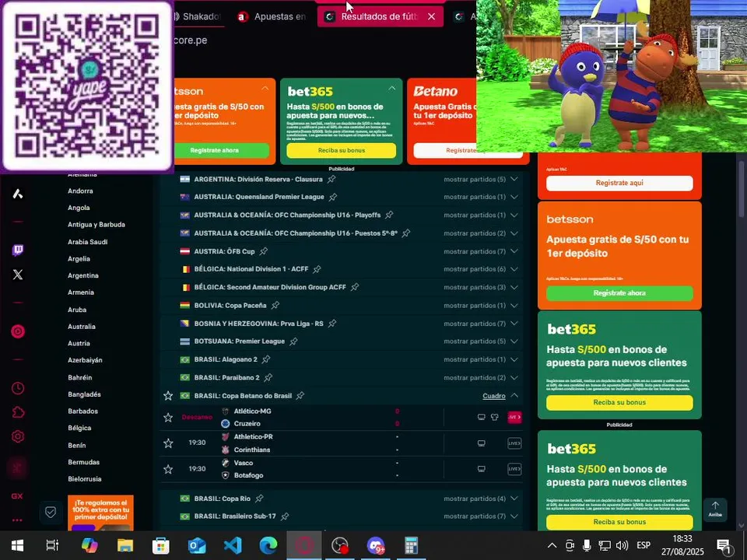The image size is (747, 560).
Task: Open Outlook from the taskbar
Action: pos(197,545)
